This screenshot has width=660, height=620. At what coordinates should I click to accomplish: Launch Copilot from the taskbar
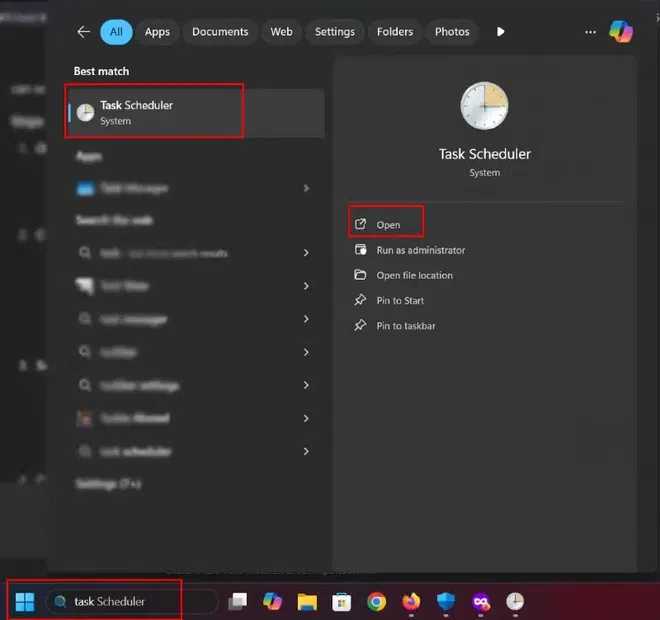pos(272,601)
